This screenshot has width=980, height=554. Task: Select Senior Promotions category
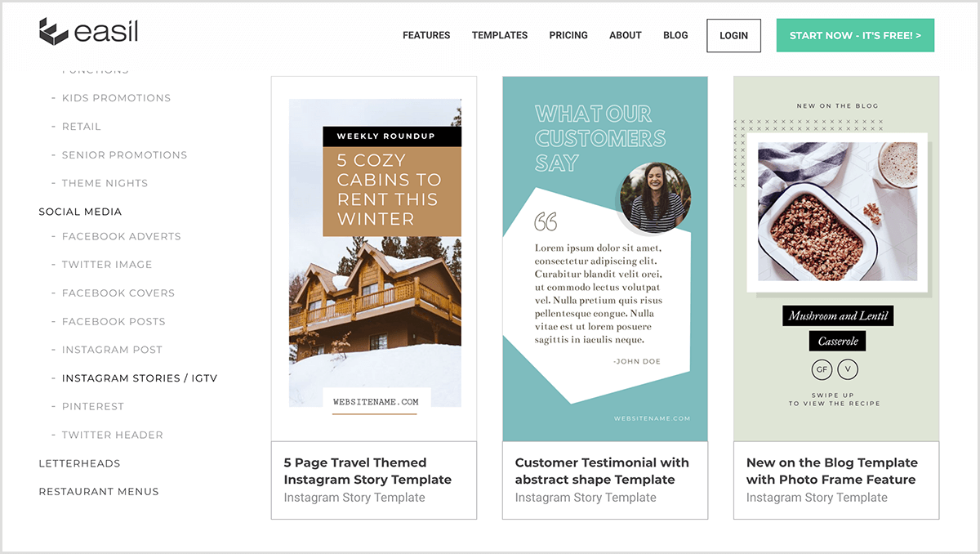pos(124,155)
